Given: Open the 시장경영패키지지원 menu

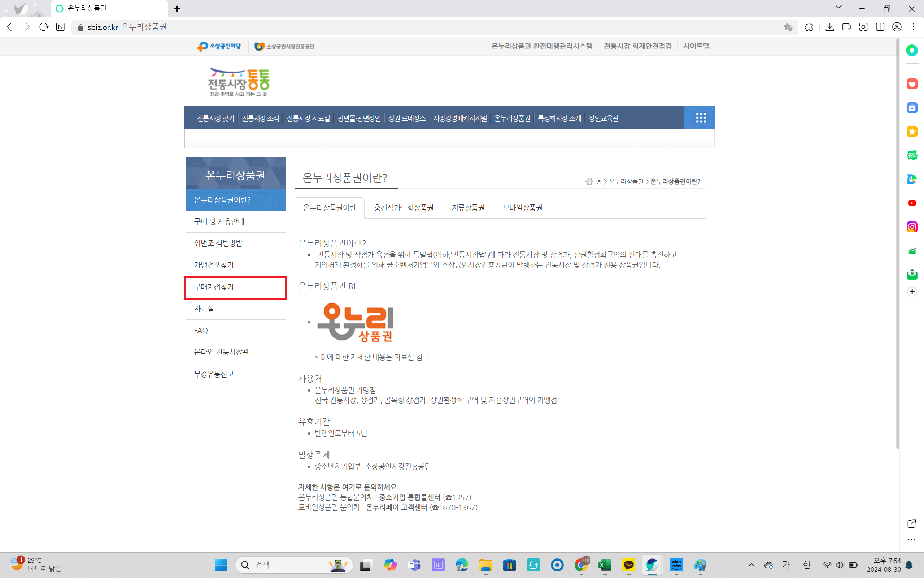Looking at the screenshot, I should pos(460,118).
